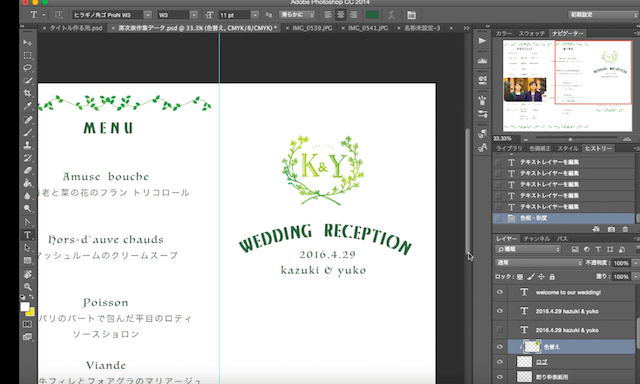The image size is (640, 384).
Task: Select the Lasso tool
Action: click(x=27, y=68)
